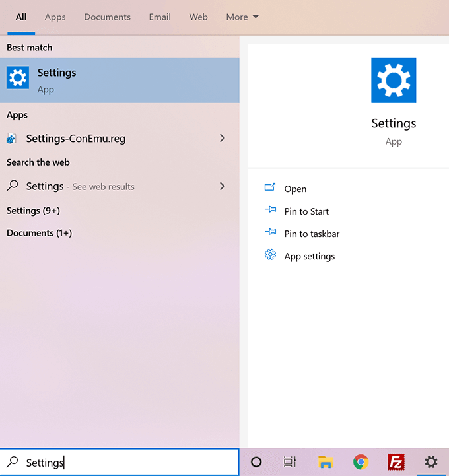Launch Google Chrome from the taskbar
449x476 pixels.
[x=361, y=462]
